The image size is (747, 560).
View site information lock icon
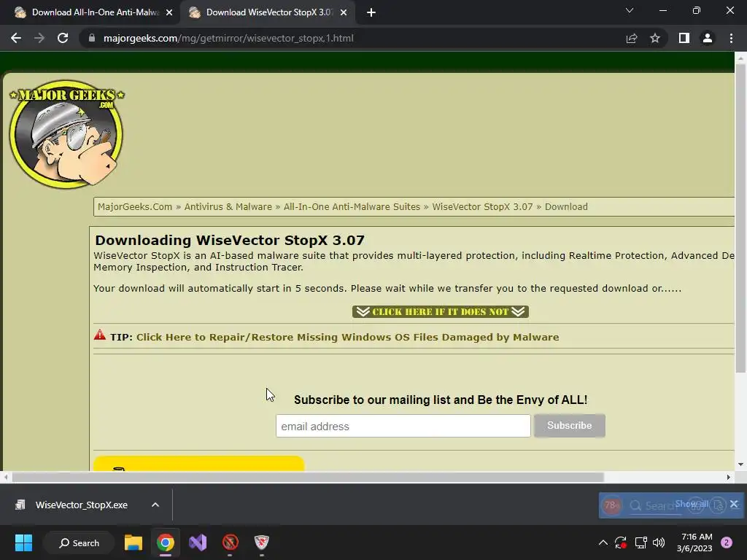click(92, 38)
